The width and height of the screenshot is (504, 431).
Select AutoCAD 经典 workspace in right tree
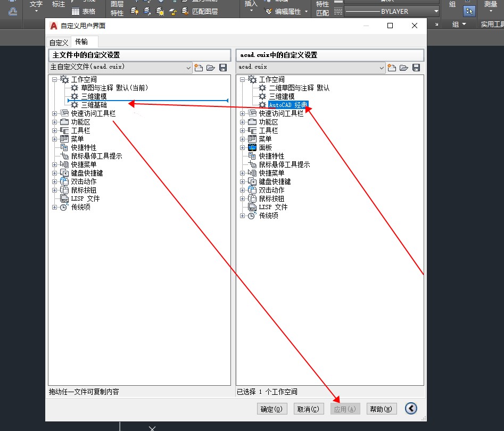point(287,105)
